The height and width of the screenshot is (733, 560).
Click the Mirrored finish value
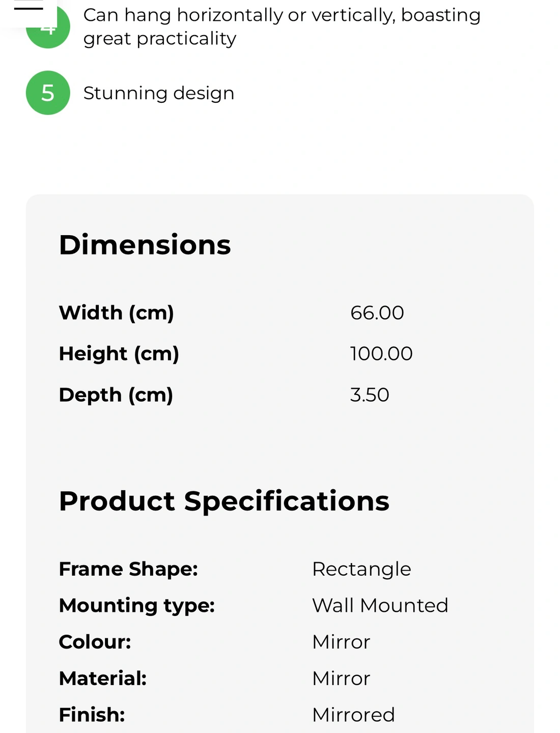[x=354, y=715]
